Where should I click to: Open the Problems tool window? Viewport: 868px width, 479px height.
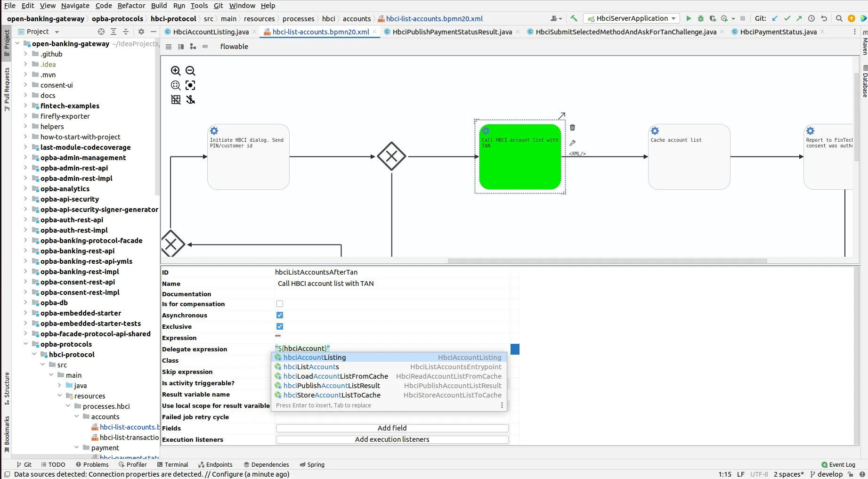tap(92, 464)
